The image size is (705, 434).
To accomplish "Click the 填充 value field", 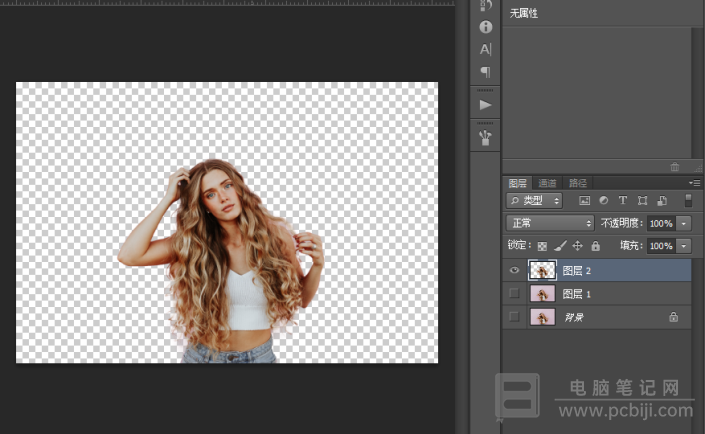I will point(661,246).
